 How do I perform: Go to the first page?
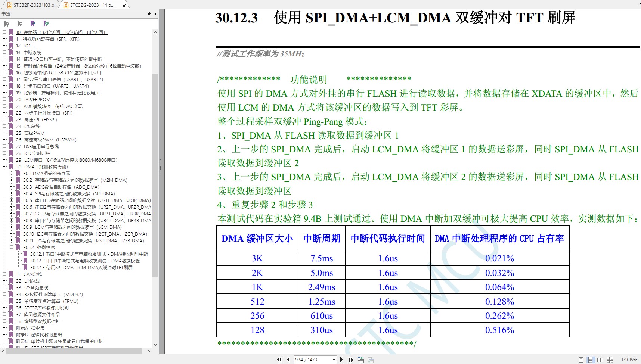tap(279, 360)
